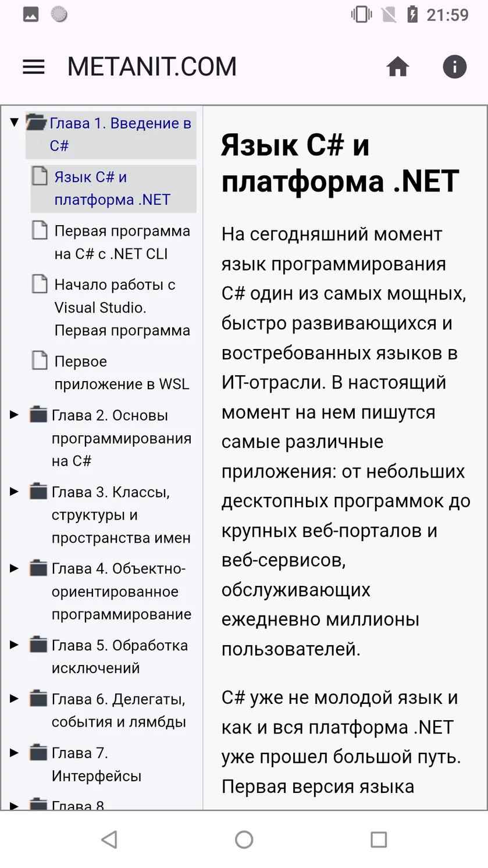
Task: Open Первая программа на C# с .NET CLI
Action: pos(122,242)
